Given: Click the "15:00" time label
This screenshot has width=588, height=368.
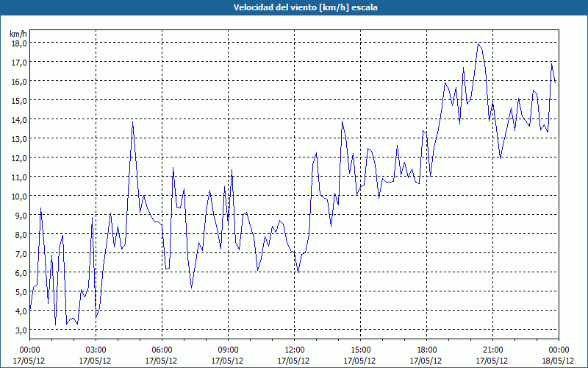Looking at the screenshot, I should point(360,350).
